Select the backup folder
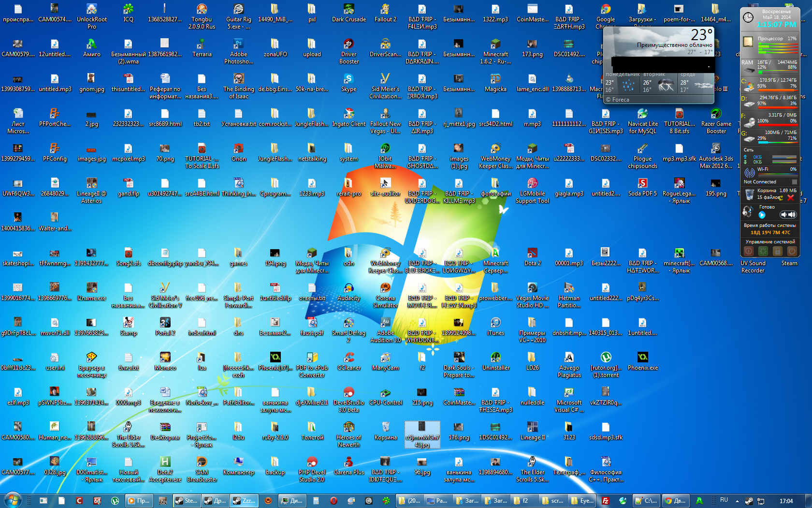Image resolution: width=812 pixels, height=508 pixels. (x=275, y=465)
